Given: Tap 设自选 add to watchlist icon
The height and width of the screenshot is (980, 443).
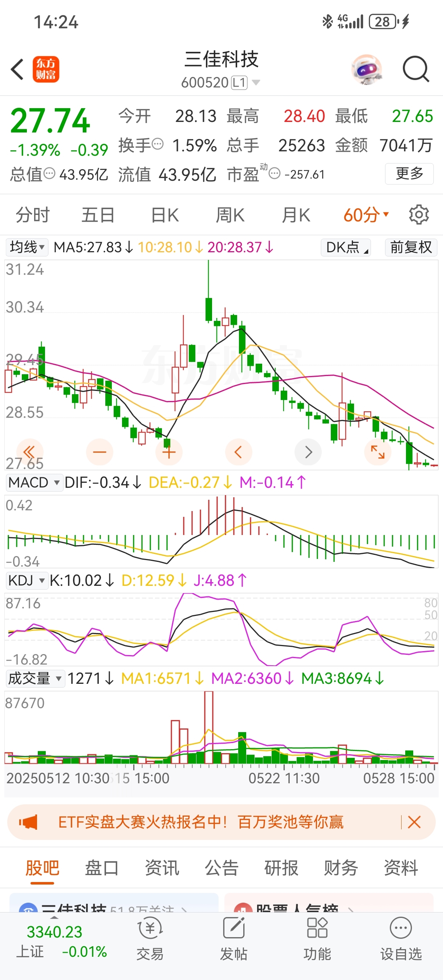Looking at the screenshot, I should click(x=401, y=939).
